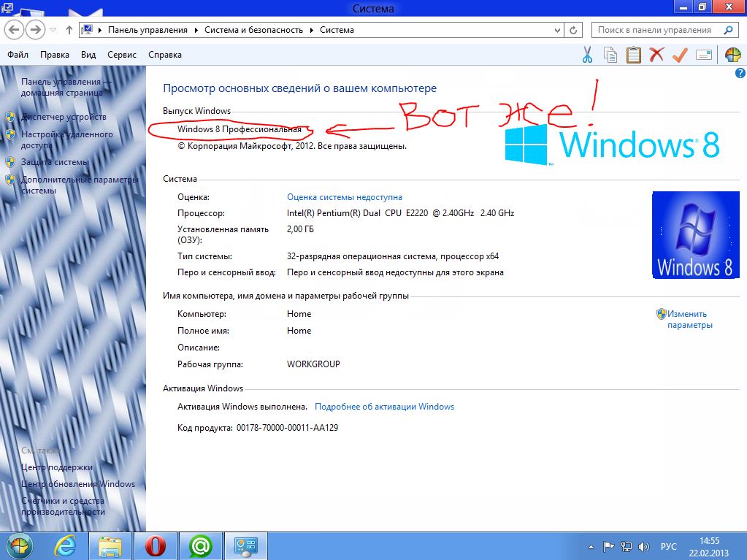Image resolution: width=747 pixels, height=560 pixels.
Task: Click the WORKGROUP value
Action: click(x=313, y=364)
